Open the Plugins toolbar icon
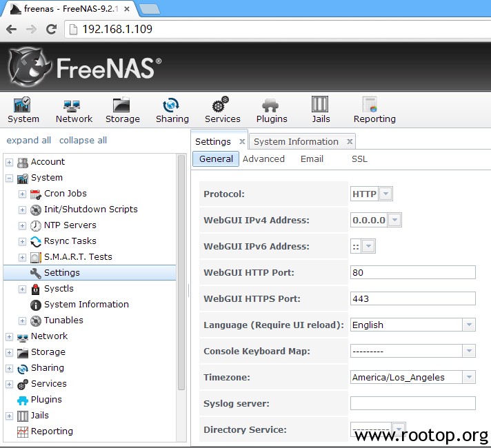The height and width of the screenshot is (448, 491). coord(272,110)
